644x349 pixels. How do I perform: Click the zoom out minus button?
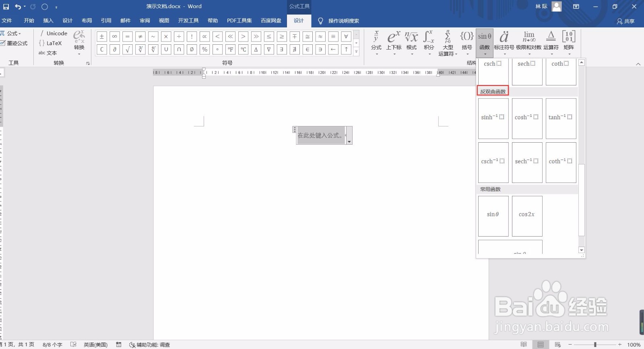coord(570,345)
